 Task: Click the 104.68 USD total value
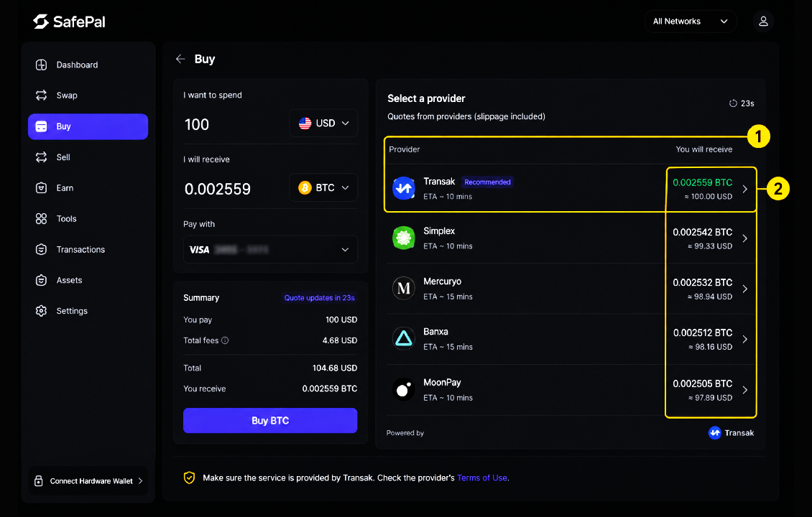tap(335, 368)
